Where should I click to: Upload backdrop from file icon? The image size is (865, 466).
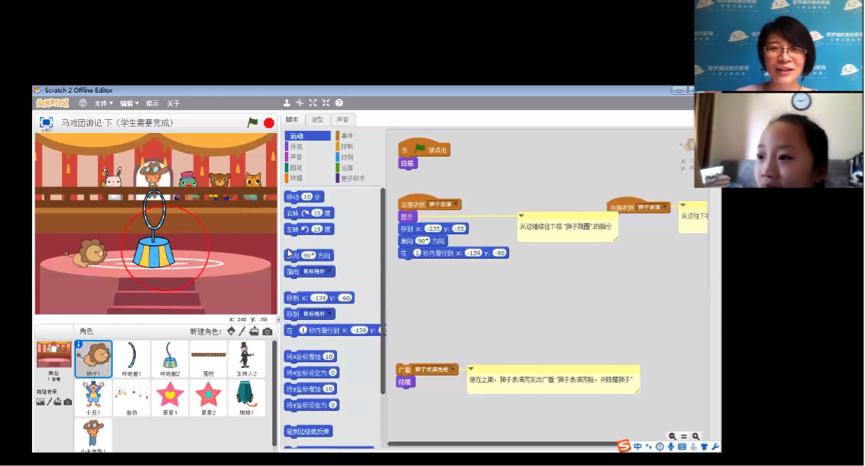57,402
